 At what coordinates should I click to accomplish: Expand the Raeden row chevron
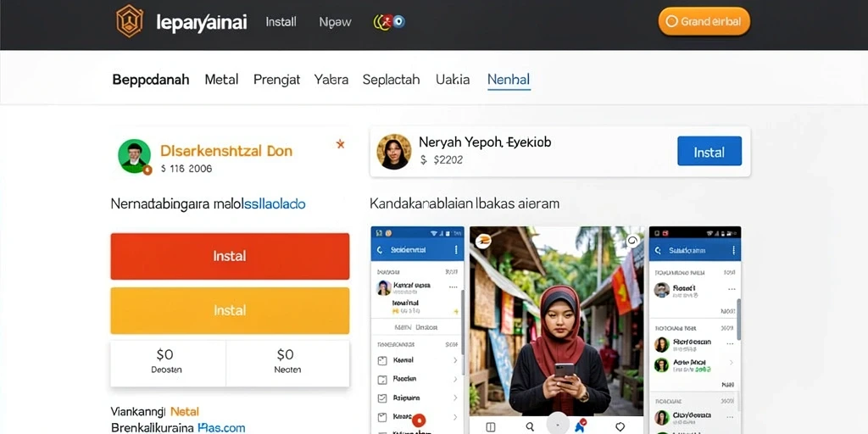455,380
